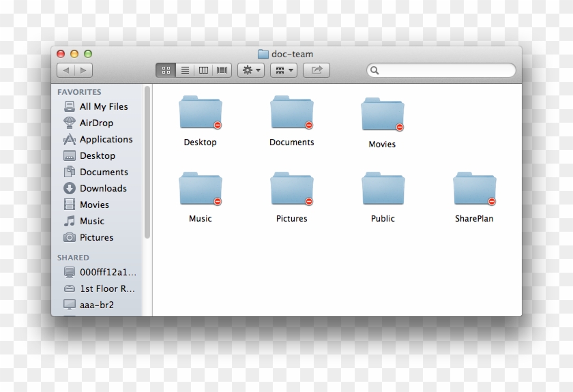Image resolution: width=573 pixels, height=392 pixels.
Task: Select the Documents folder icon
Action: (x=292, y=112)
